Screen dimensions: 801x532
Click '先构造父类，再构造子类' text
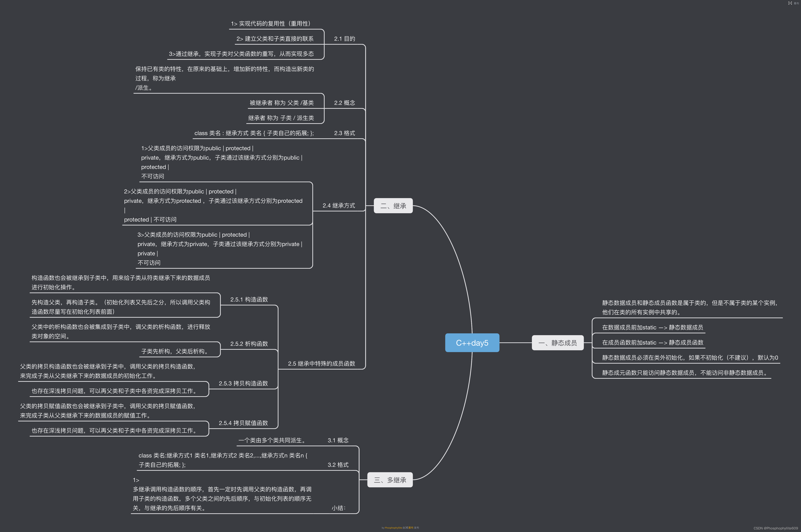pos(121,307)
